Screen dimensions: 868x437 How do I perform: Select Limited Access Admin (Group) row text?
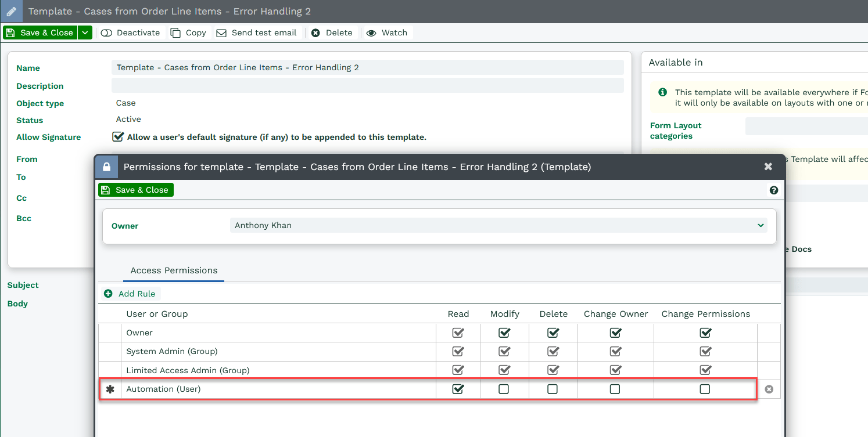click(x=188, y=370)
